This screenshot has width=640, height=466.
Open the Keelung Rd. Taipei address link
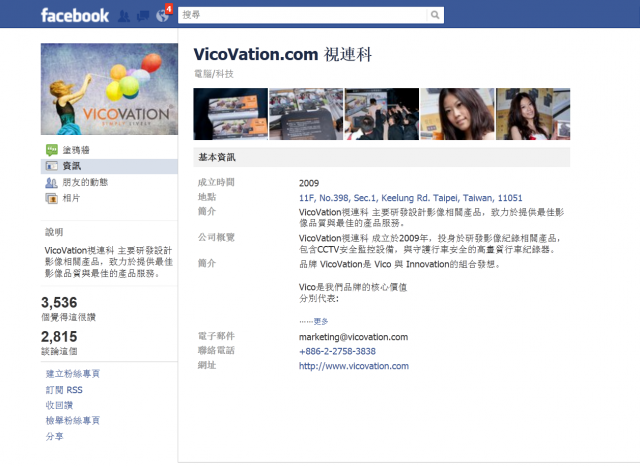pyautogui.click(x=410, y=198)
